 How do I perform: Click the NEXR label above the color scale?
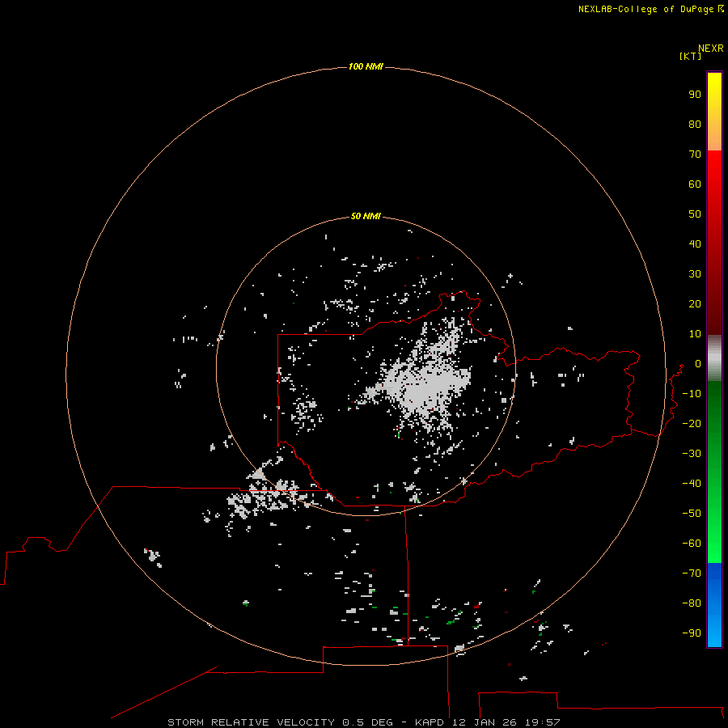[710, 49]
